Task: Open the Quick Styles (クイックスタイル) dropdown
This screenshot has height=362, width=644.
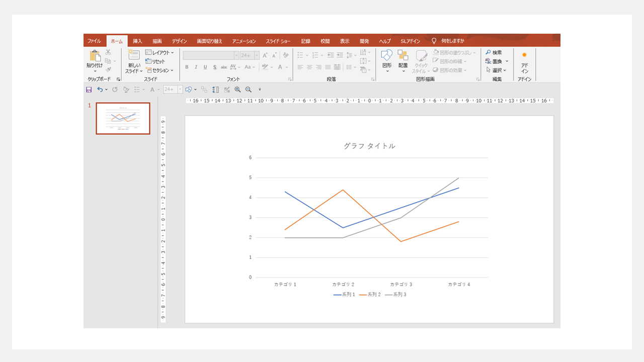Action: pyautogui.click(x=421, y=61)
